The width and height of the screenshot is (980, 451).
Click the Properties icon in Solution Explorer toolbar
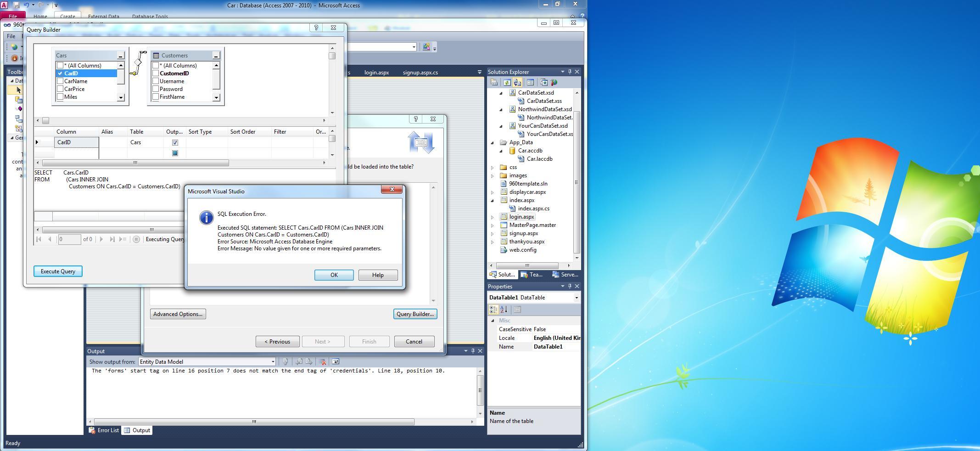click(x=494, y=83)
